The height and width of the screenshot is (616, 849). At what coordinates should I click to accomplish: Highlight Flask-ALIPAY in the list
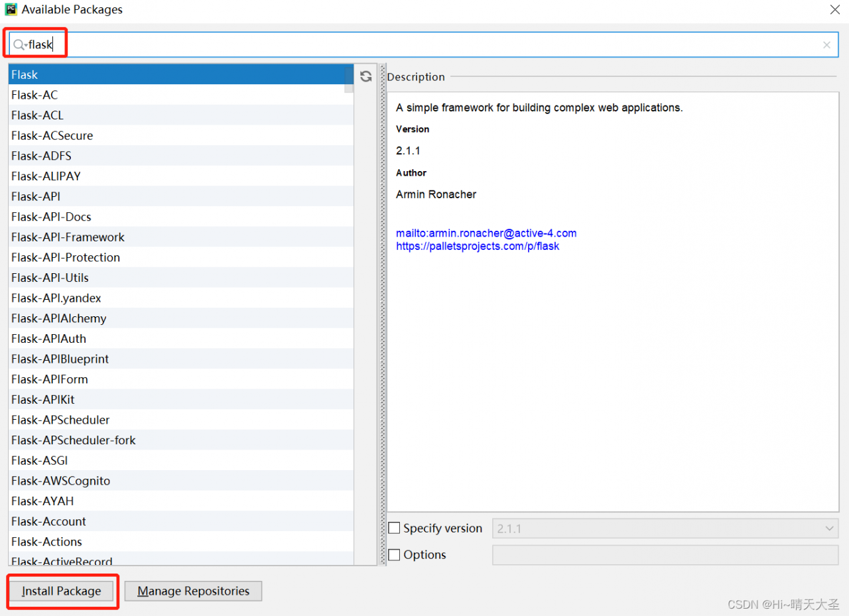click(180, 176)
